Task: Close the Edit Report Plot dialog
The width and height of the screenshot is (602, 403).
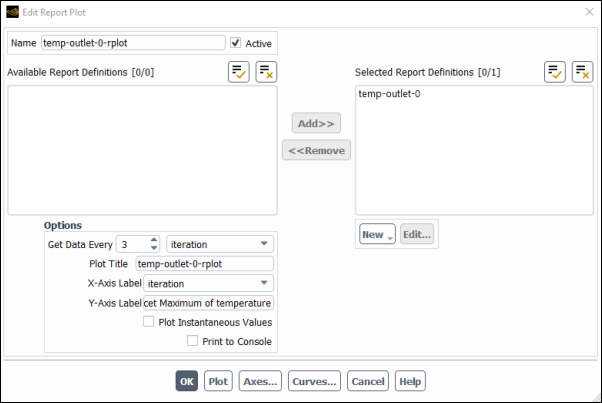Action: coord(589,12)
